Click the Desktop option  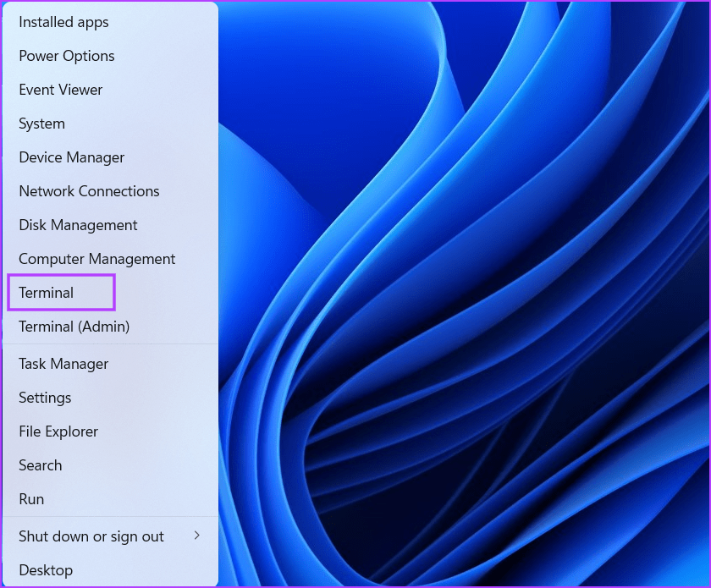46,570
